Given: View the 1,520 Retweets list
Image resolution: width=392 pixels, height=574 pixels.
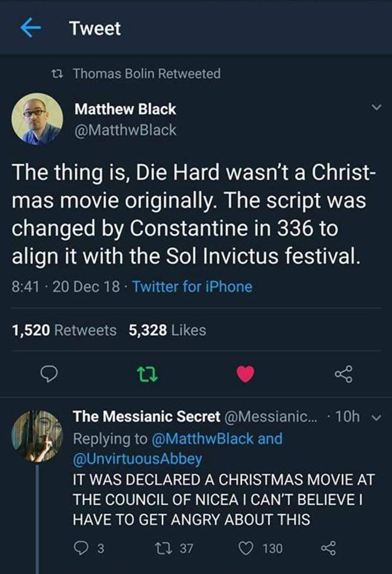Looking at the screenshot, I should pos(64,330).
